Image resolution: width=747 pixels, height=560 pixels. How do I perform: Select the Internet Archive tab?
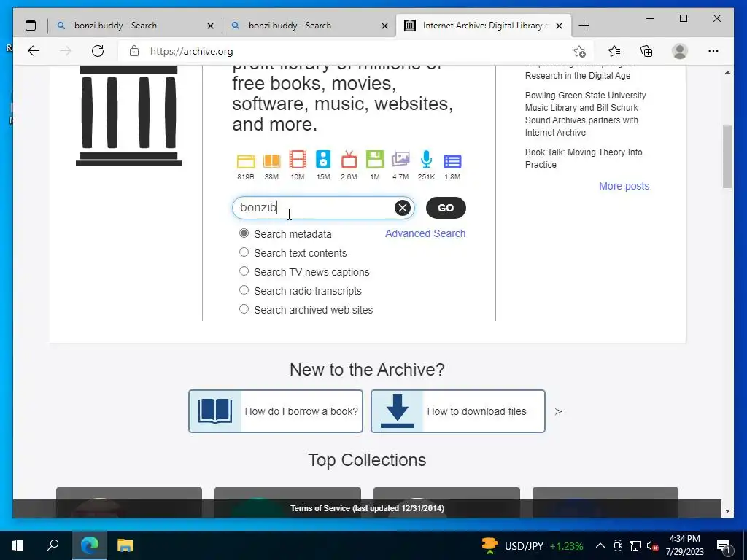click(482, 26)
